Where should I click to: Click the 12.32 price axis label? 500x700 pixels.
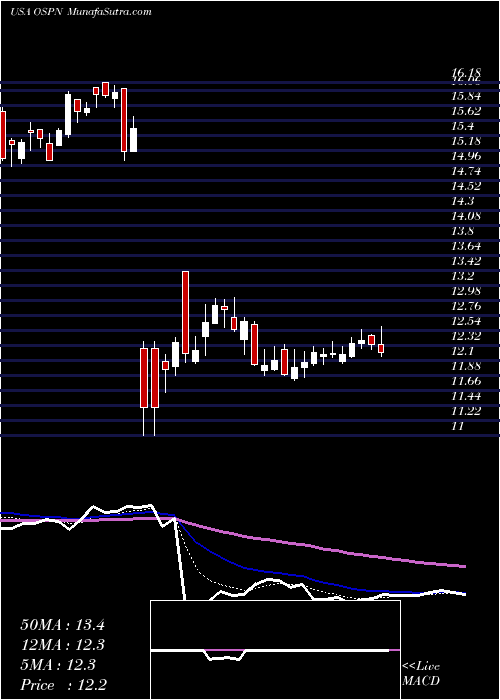[466, 336]
